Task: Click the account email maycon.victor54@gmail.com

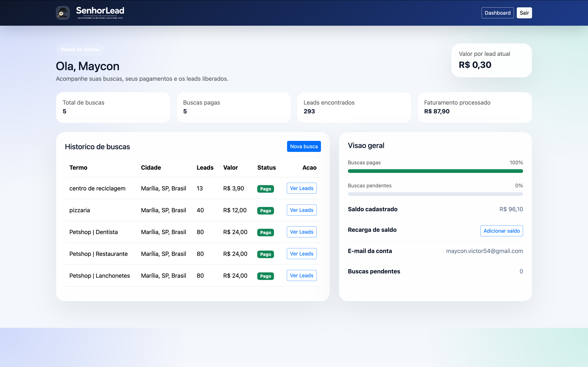Action: tap(484, 251)
